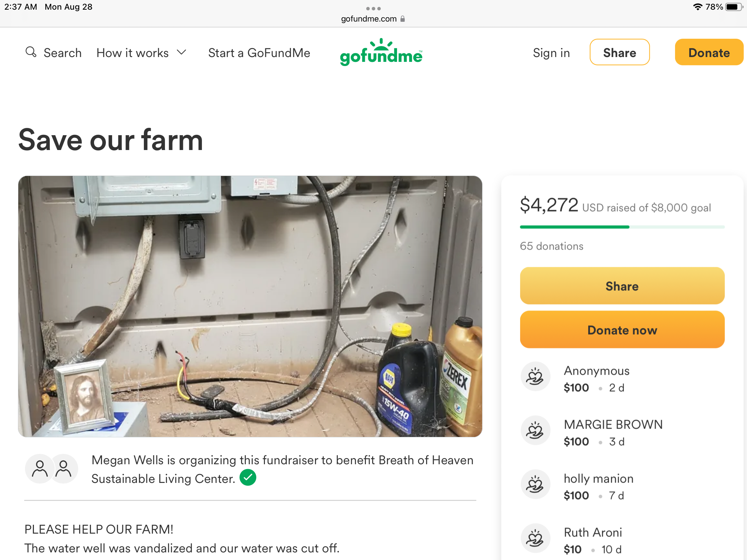Open Start a GoFundMe

tap(259, 53)
